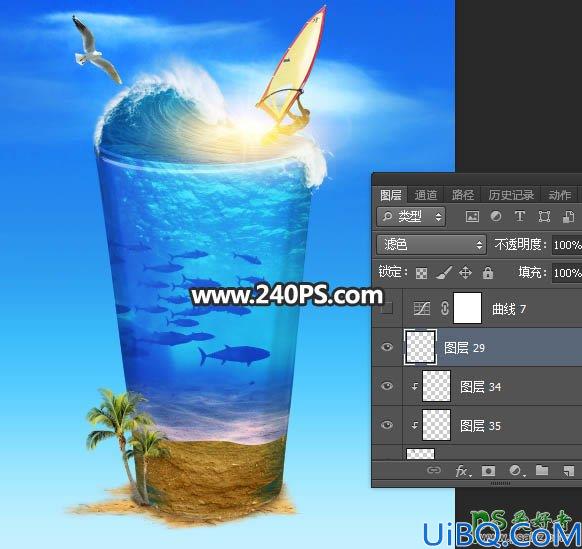Create a new group folder icon

[542, 470]
